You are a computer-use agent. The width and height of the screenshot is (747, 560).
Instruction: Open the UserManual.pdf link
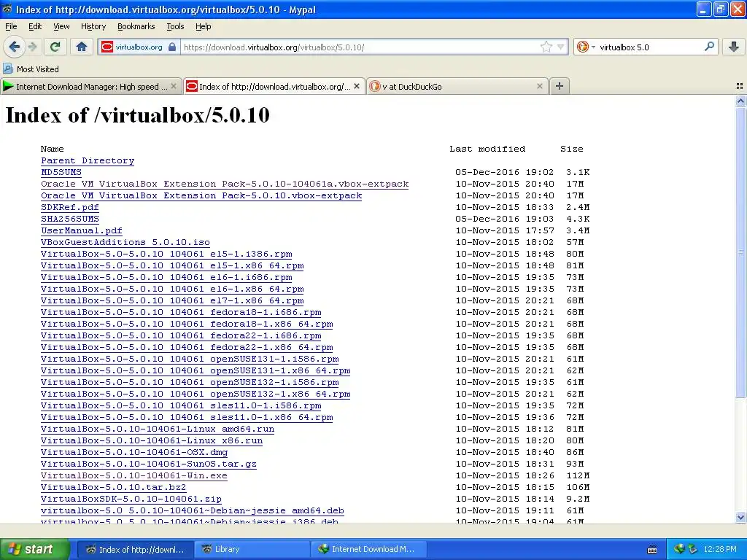tap(82, 230)
